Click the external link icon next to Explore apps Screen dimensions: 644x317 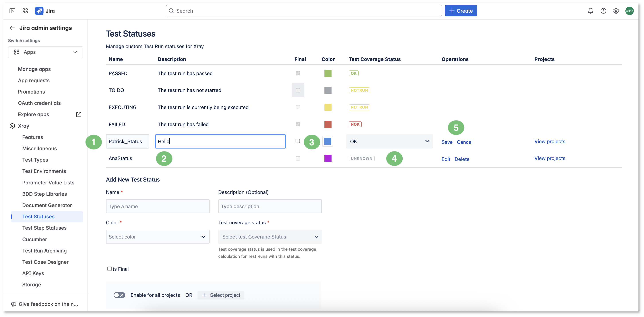click(x=79, y=114)
